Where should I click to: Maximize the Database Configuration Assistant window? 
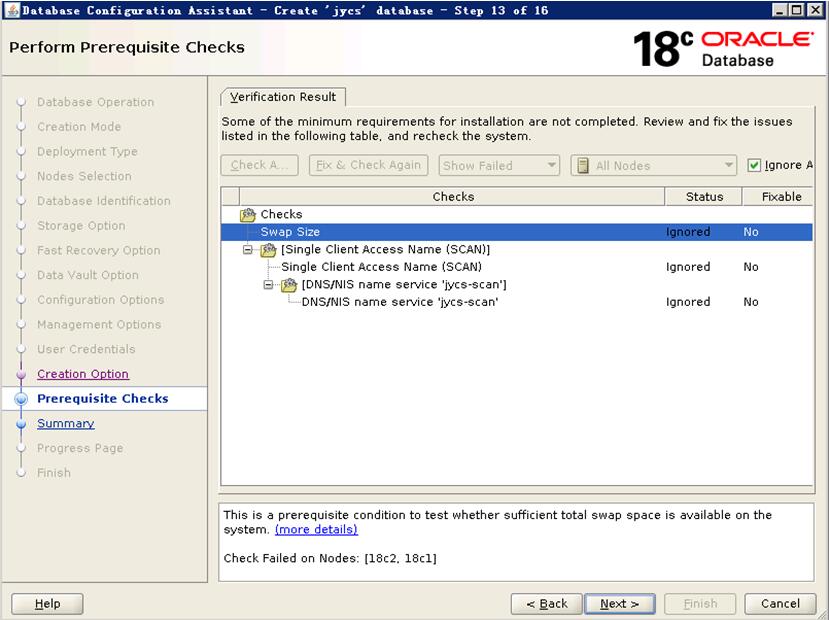pos(797,10)
